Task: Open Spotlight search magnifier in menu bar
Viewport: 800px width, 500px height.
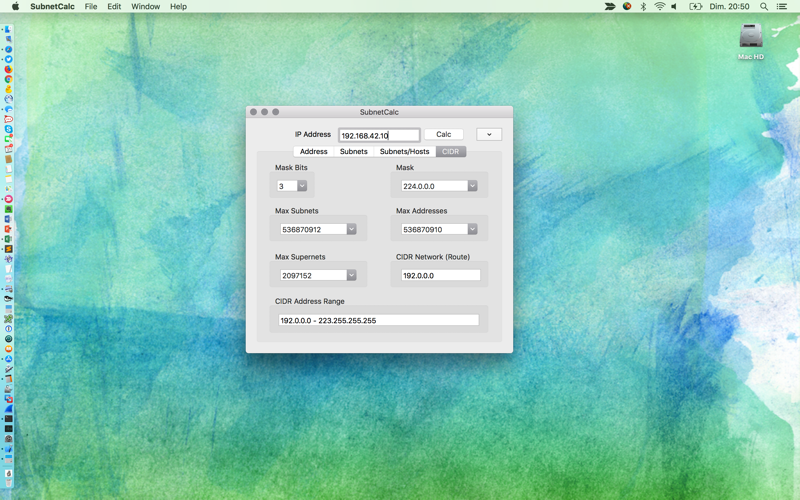Action: 764,7
